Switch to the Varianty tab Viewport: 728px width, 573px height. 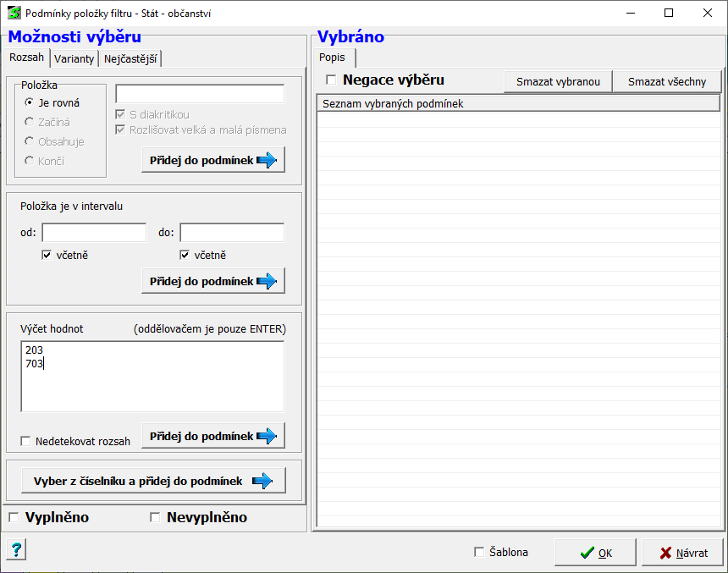point(74,58)
